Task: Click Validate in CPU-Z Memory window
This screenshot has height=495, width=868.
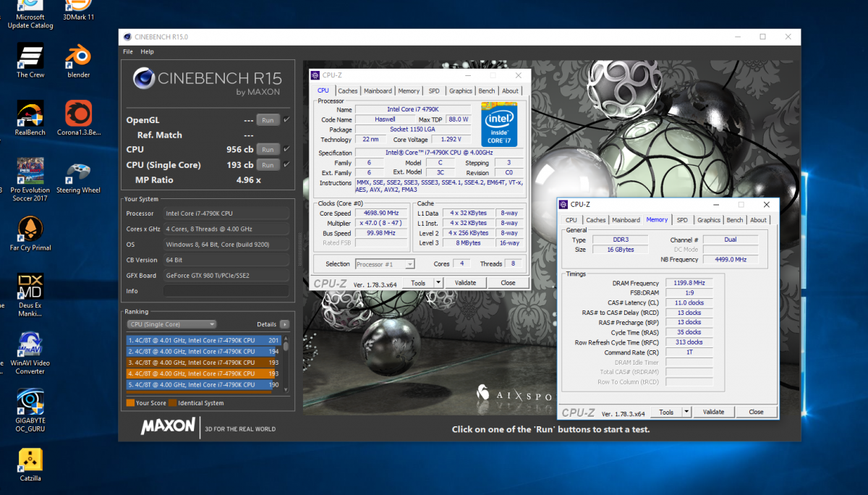Action: pyautogui.click(x=713, y=412)
